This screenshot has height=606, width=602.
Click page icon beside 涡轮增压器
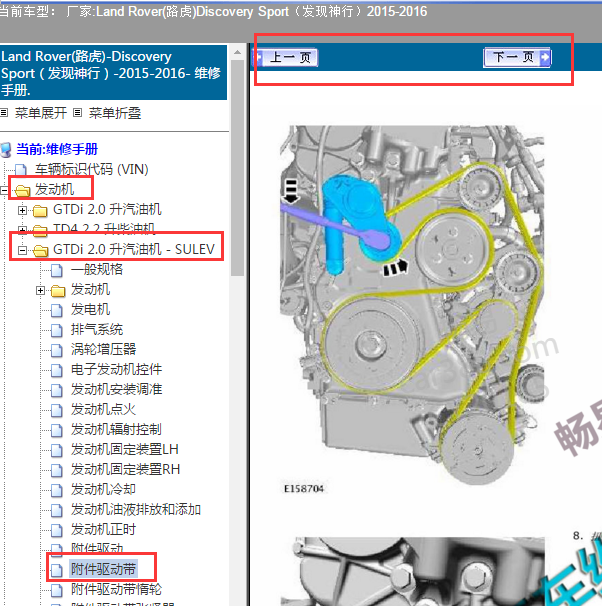click(57, 350)
